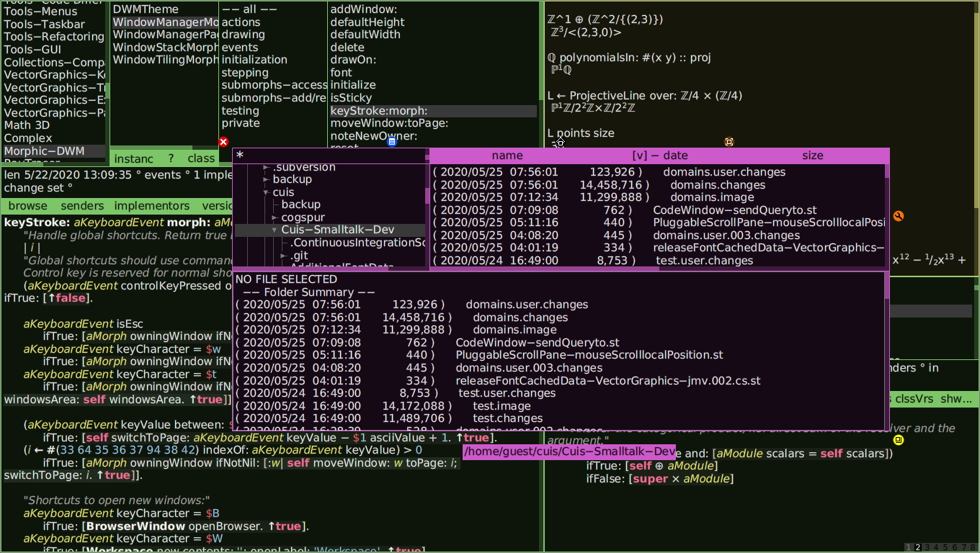Select the moveWindow:toPage: method
This screenshot has height=553, width=980.
433,123
